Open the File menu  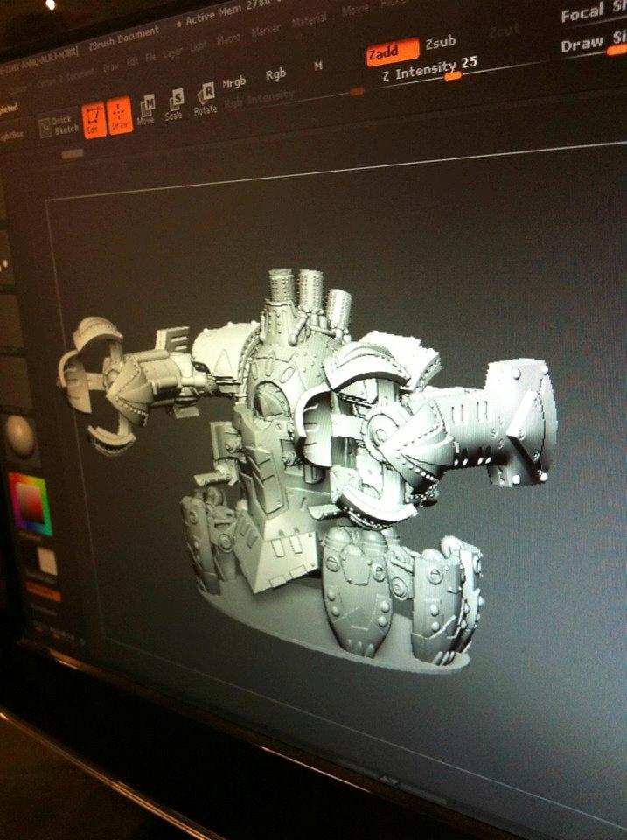click(151, 57)
